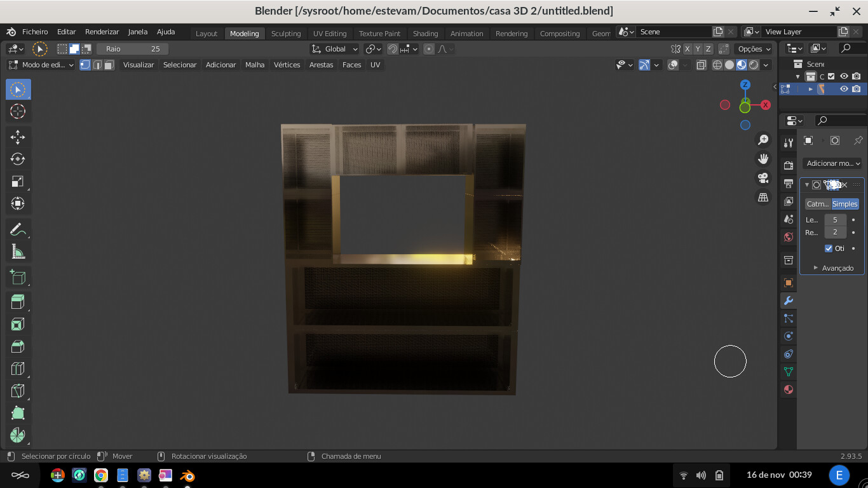The image size is (868, 488).
Task: Select the Annotate tool
Action: coord(18,229)
